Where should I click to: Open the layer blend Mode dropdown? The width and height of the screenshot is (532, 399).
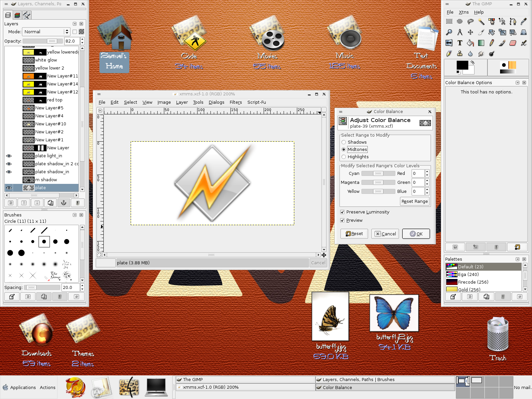(x=46, y=32)
